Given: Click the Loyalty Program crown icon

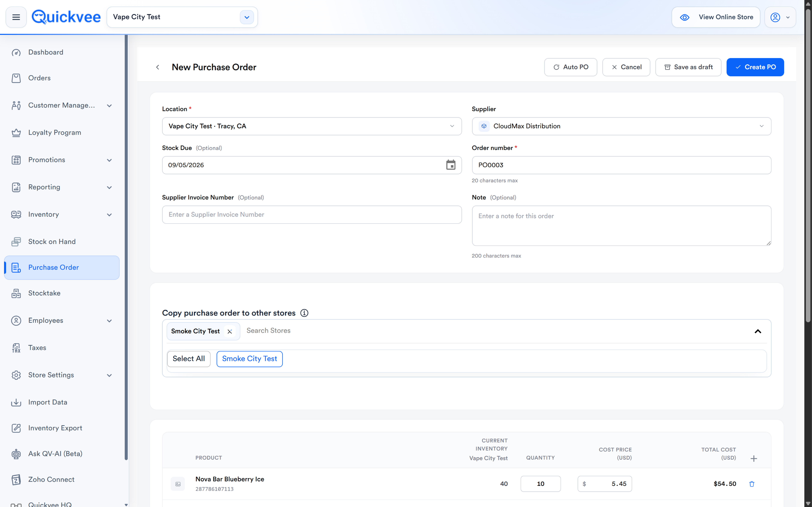Looking at the screenshot, I should [16, 133].
